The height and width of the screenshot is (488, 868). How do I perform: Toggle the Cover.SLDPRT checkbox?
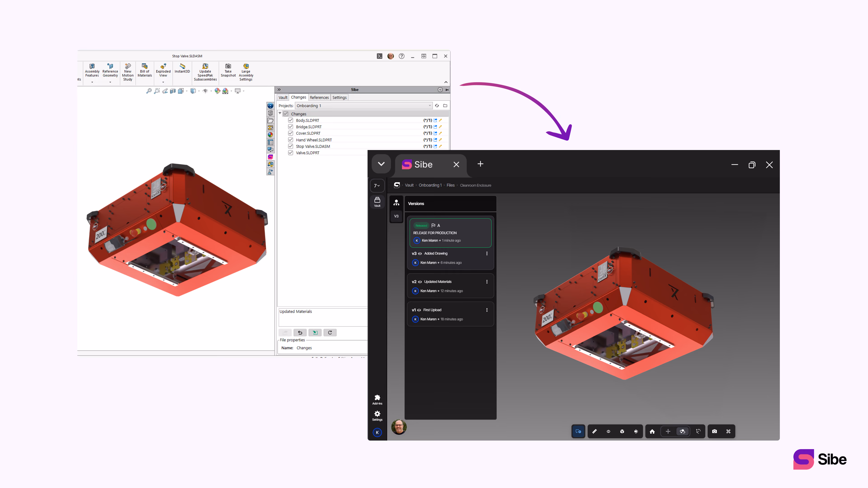click(290, 133)
